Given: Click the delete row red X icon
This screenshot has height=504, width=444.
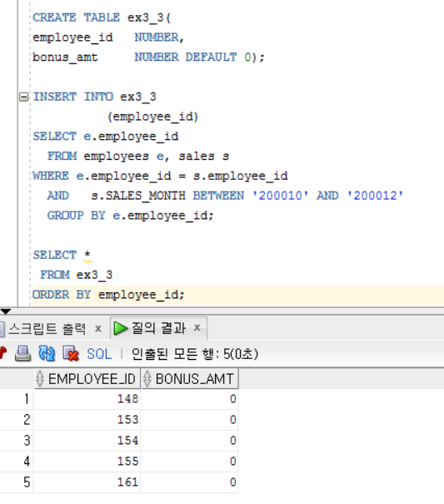Looking at the screenshot, I should coord(71,354).
